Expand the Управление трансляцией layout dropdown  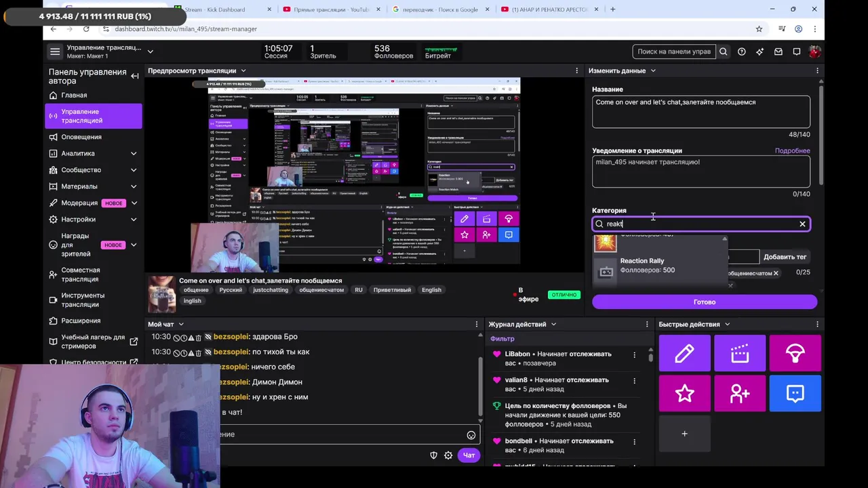(x=151, y=52)
